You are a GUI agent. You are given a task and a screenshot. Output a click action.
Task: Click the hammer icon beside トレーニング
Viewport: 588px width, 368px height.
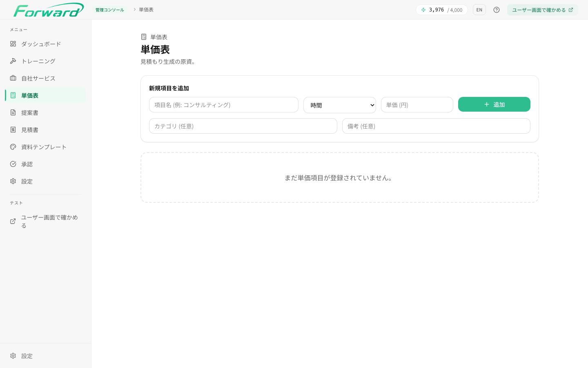point(13,61)
